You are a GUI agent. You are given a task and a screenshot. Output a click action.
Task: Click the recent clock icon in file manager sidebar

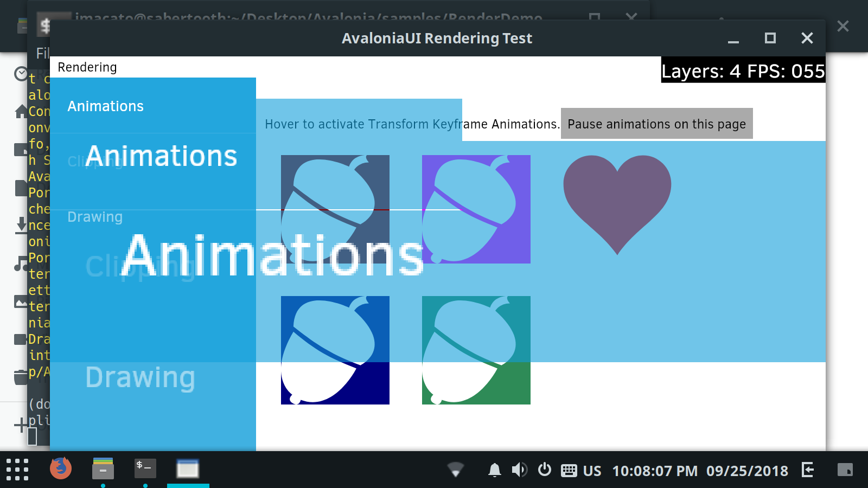[x=21, y=74]
